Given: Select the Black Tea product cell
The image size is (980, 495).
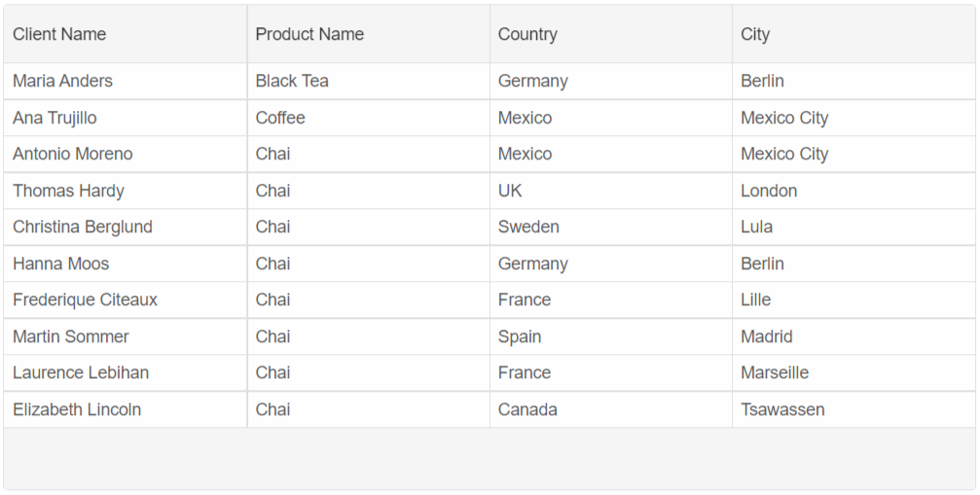Looking at the screenshot, I should (x=292, y=81).
